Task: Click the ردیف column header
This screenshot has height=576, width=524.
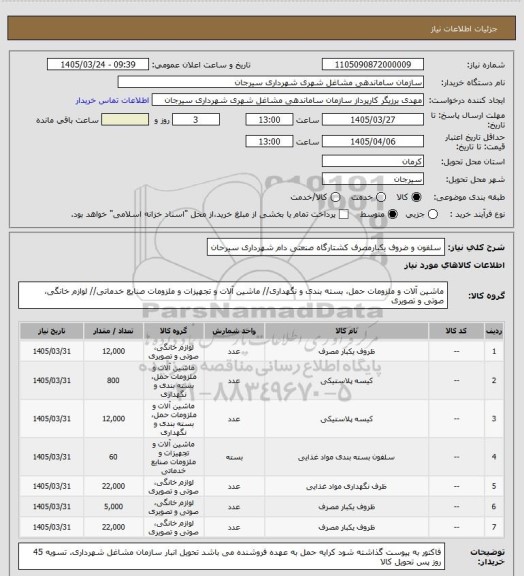Action: click(494, 331)
